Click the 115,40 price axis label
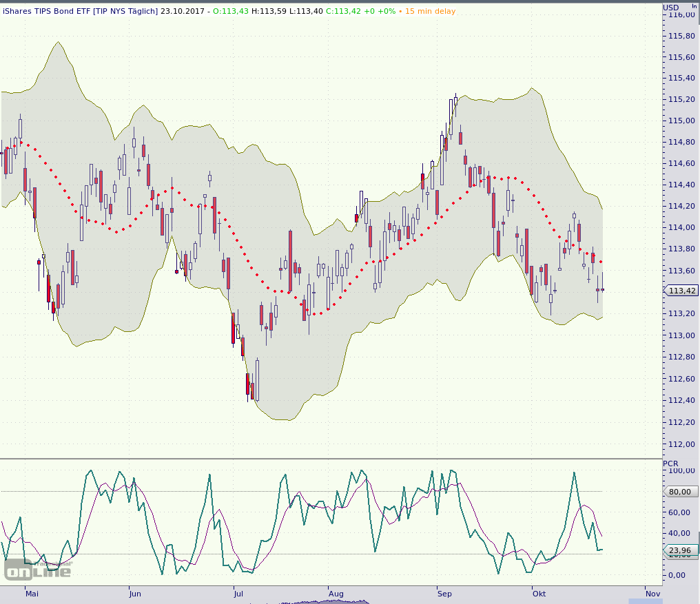The height and width of the screenshot is (604, 700). click(x=681, y=78)
